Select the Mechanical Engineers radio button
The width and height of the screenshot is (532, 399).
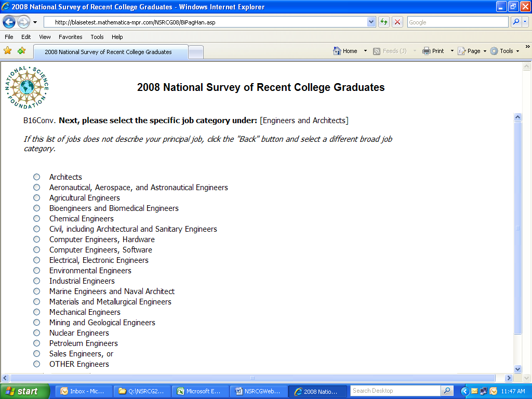[x=36, y=312]
